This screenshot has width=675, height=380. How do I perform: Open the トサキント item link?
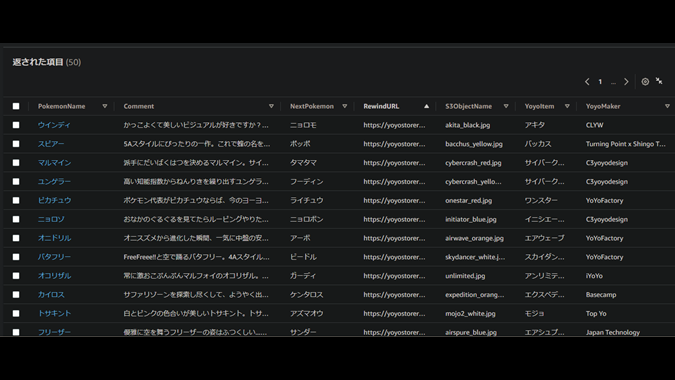54,313
